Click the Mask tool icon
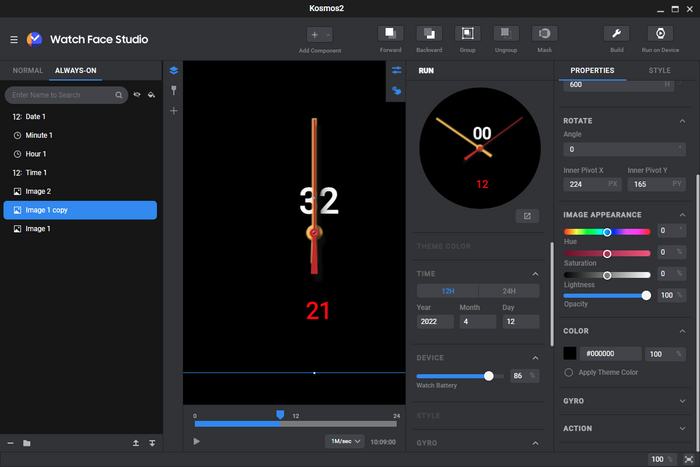 pyautogui.click(x=545, y=34)
